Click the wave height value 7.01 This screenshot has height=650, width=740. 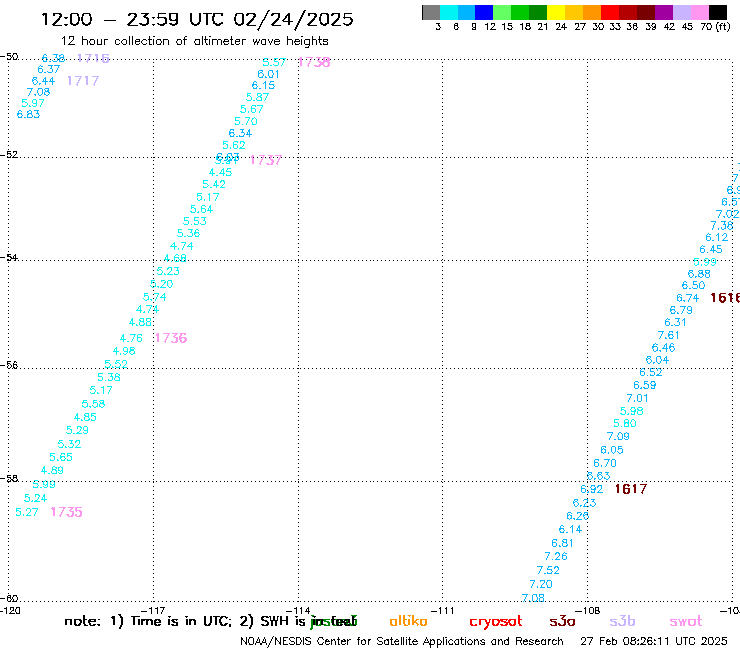(638, 398)
